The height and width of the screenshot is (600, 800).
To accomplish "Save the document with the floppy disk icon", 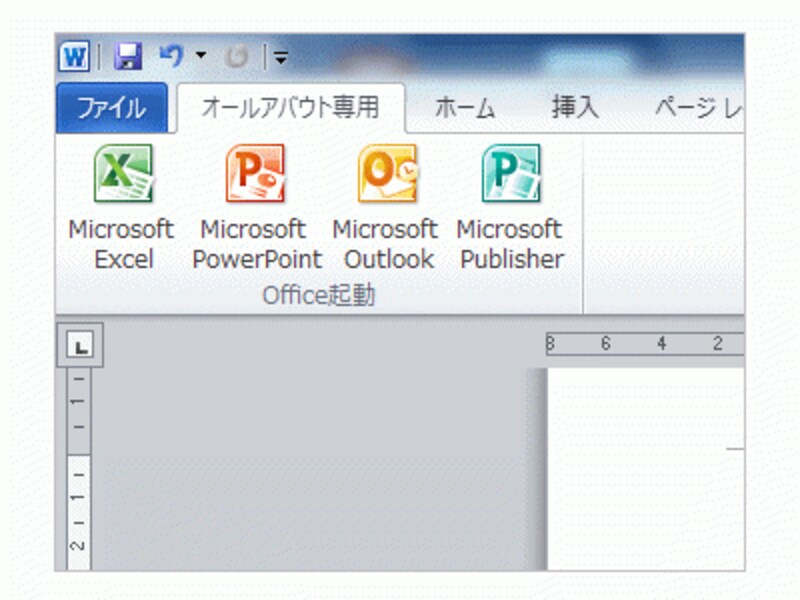I will pyautogui.click(x=128, y=56).
